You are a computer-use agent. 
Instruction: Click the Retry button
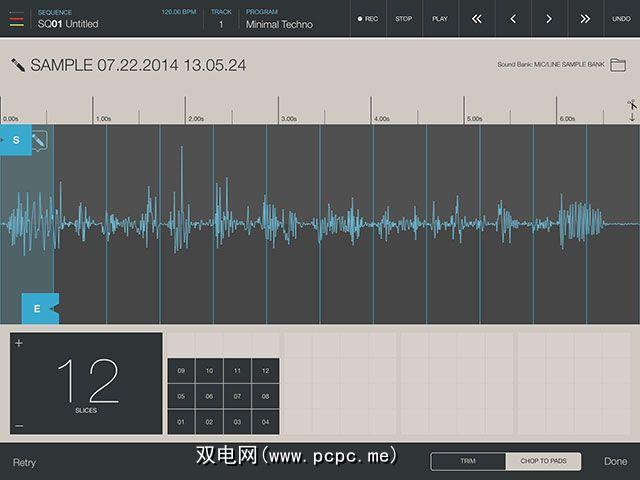[x=24, y=463]
